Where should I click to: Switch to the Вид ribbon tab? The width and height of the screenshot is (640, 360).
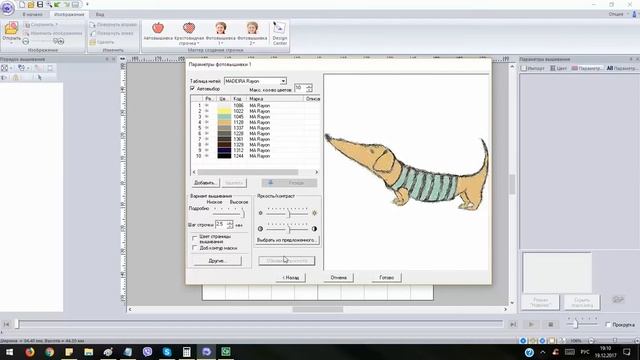(x=100, y=14)
